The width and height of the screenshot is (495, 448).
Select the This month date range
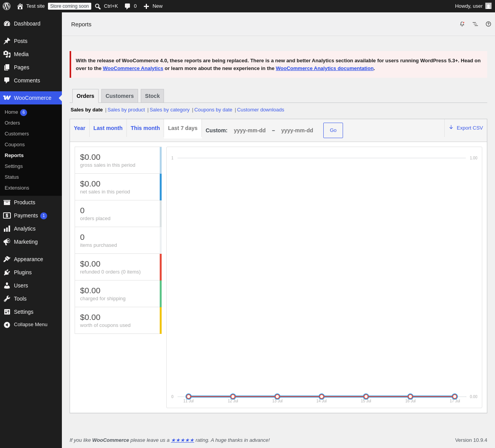[x=145, y=128]
